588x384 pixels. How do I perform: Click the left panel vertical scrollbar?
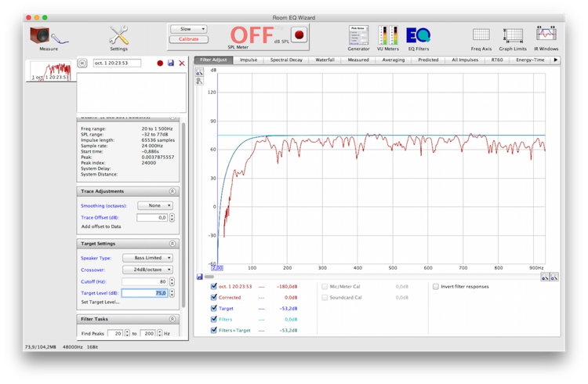click(x=183, y=215)
